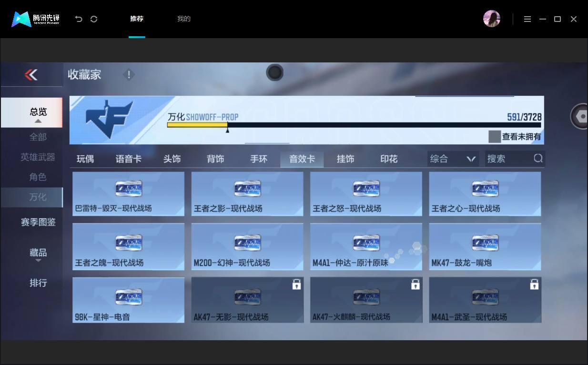Click the 王者之怒-现代战场 label
This screenshot has width=588, height=365.
[x=347, y=208]
